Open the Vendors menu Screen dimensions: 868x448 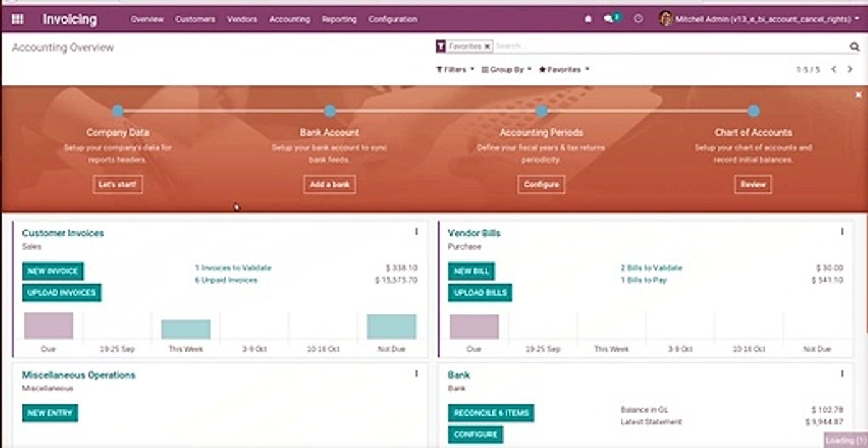click(242, 19)
